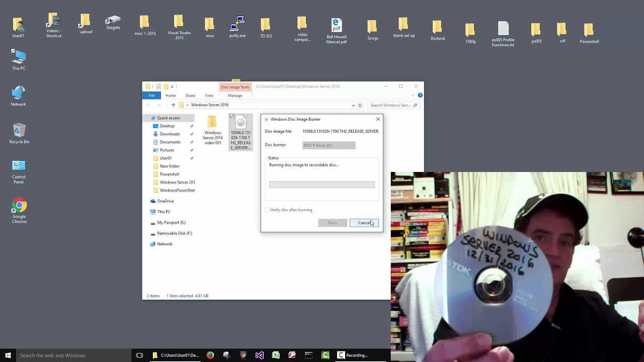The width and height of the screenshot is (644, 362).
Task: Select the cdl desktop folder
Action: [562, 33]
